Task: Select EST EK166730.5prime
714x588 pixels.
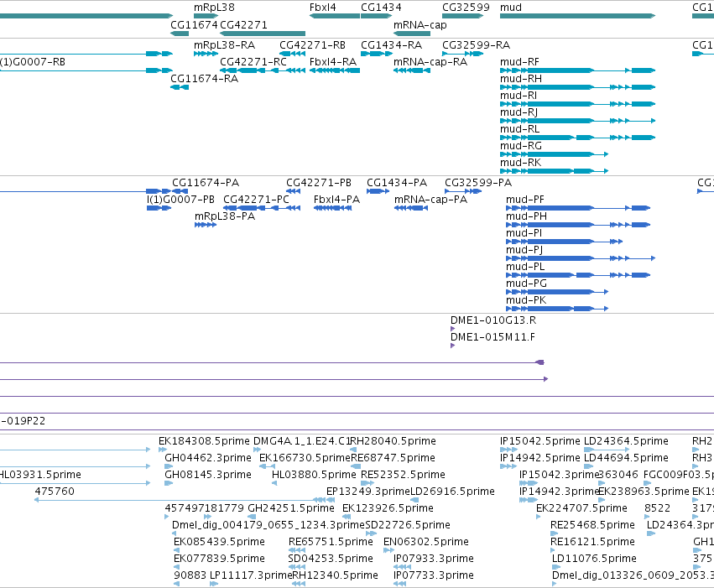Action: [x=305, y=458]
